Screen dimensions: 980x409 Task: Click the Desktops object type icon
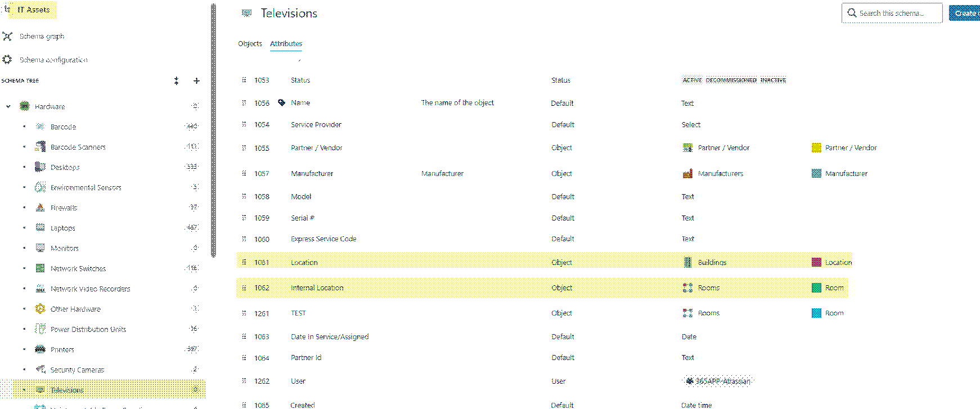pos(41,167)
